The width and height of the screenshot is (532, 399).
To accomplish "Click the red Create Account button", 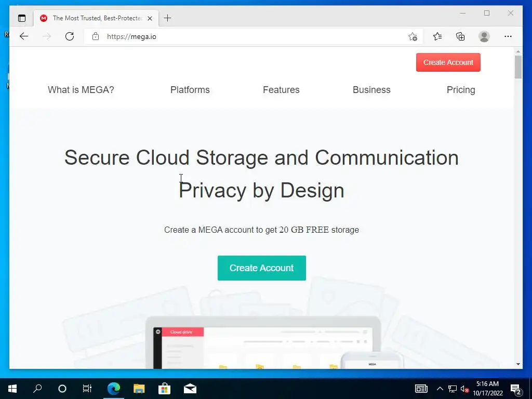I will pos(448,62).
